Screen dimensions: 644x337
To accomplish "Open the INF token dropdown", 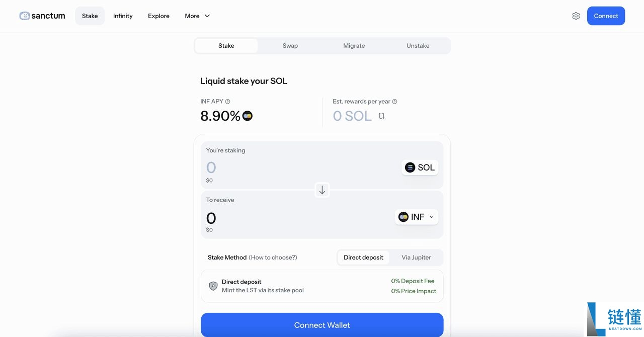I will coord(417,217).
